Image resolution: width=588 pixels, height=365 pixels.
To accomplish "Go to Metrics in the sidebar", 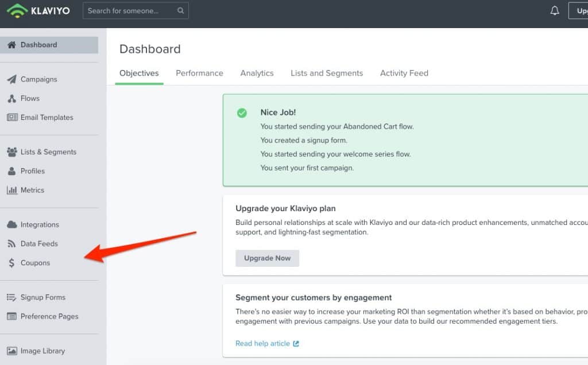I will click(x=32, y=191).
